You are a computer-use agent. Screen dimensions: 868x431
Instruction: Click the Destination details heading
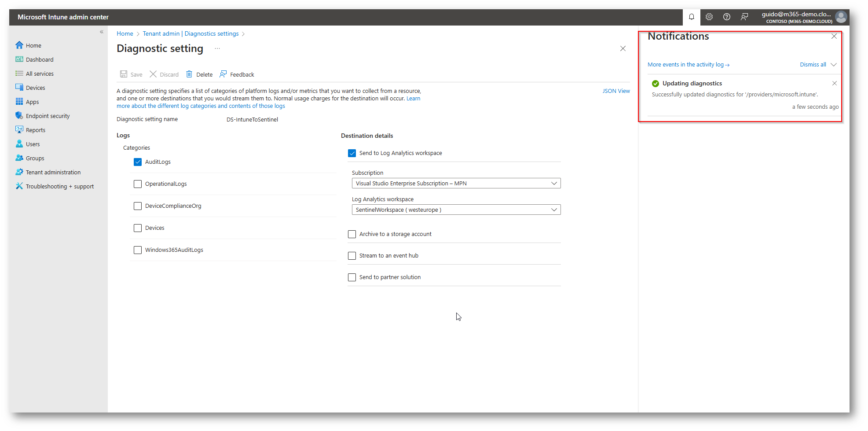[367, 136]
